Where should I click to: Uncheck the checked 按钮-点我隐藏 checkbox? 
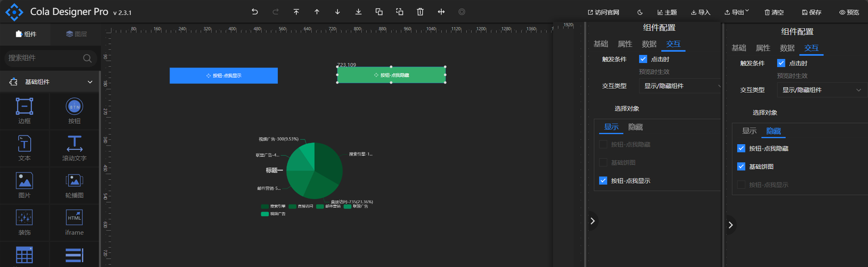point(741,148)
